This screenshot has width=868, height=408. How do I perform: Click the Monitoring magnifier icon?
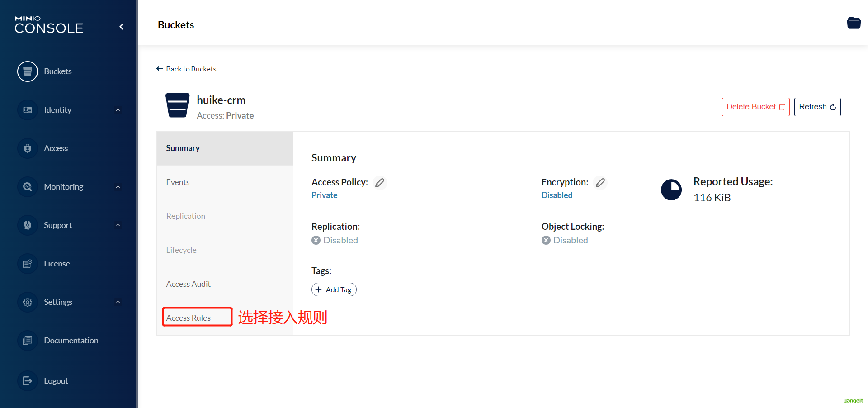tap(28, 187)
